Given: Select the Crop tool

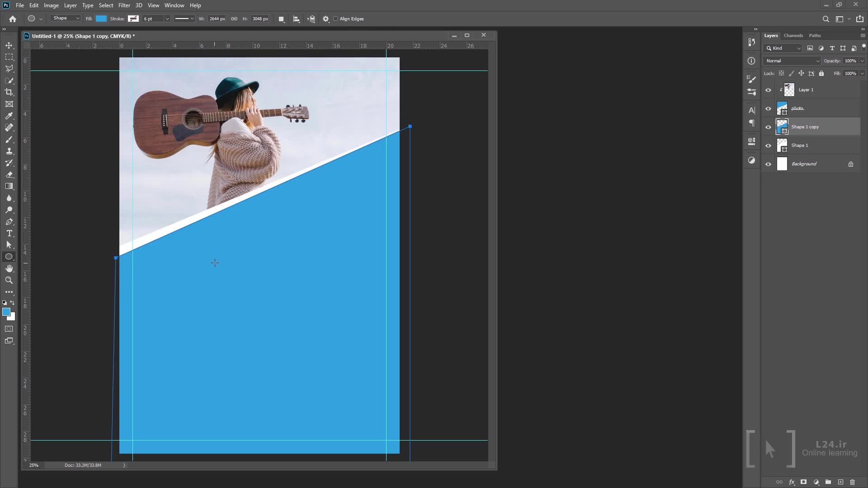Looking at the screenshot, I should [x=9, y=92].
